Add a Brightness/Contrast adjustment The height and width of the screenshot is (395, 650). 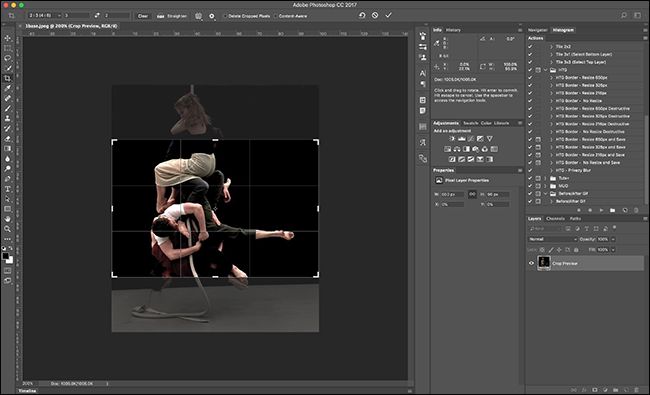(452, 139)
